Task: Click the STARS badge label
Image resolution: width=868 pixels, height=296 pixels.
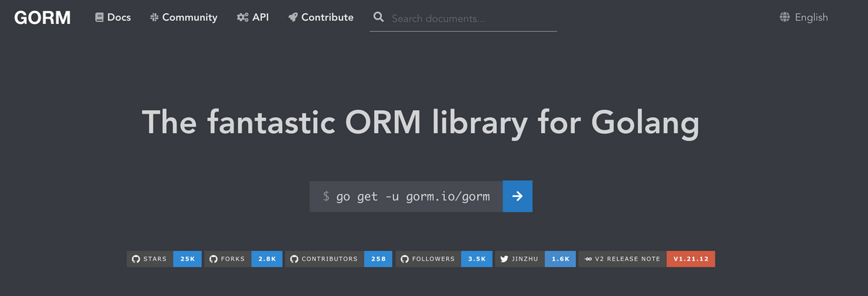Action: [x=155, y=259]
